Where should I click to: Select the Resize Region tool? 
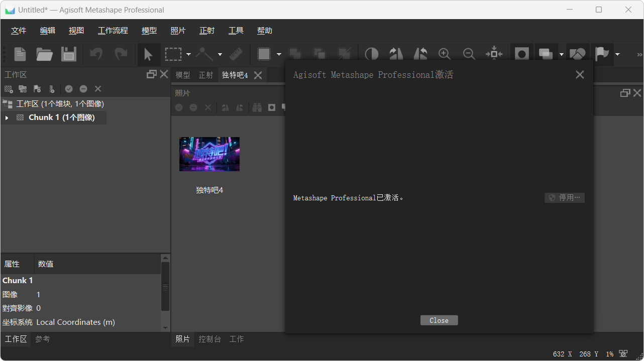click(x=264, y=54)
